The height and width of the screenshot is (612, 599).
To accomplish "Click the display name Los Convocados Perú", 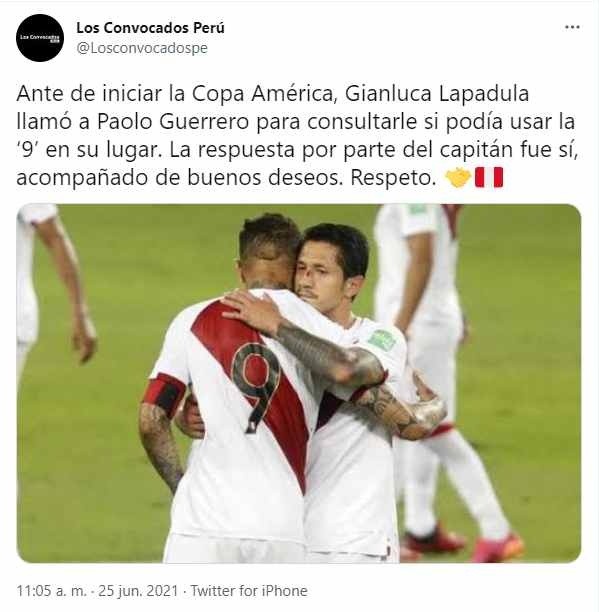I will coord(150,28).
